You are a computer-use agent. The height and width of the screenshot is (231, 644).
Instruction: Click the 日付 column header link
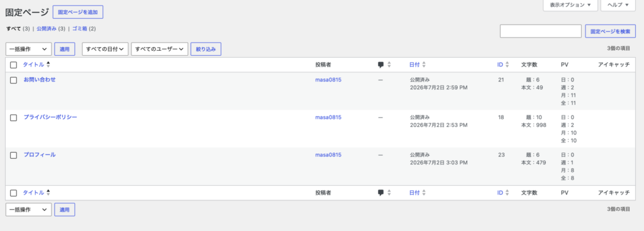tap(414, 65)
